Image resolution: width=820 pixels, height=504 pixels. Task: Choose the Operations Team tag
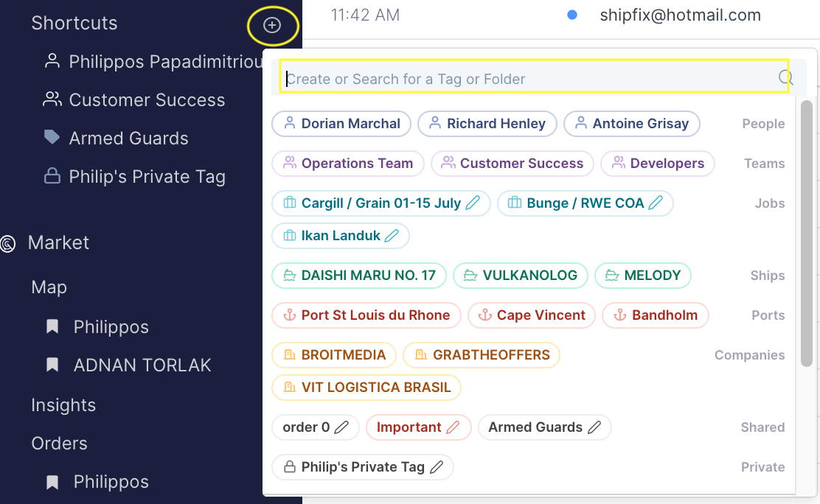348,164
